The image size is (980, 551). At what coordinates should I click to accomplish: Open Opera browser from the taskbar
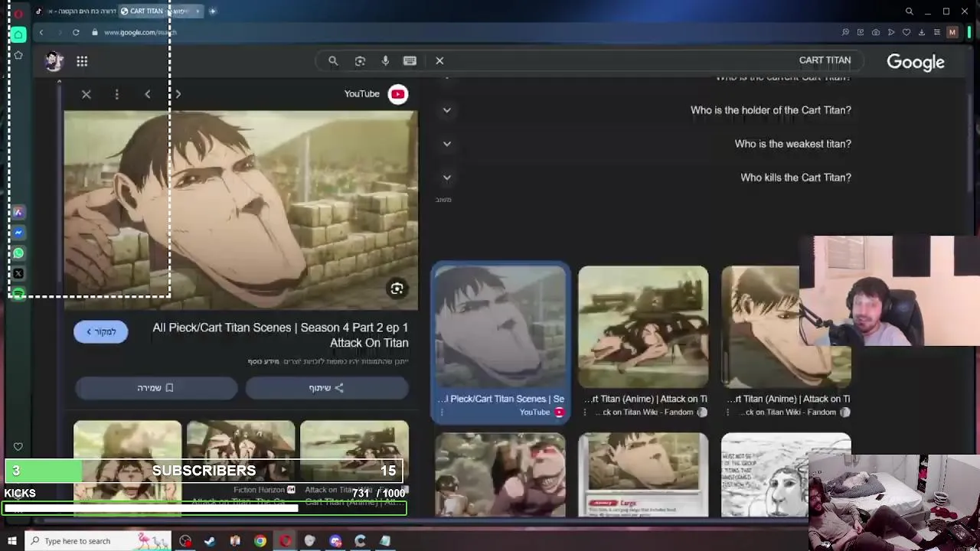coord(285,541)
